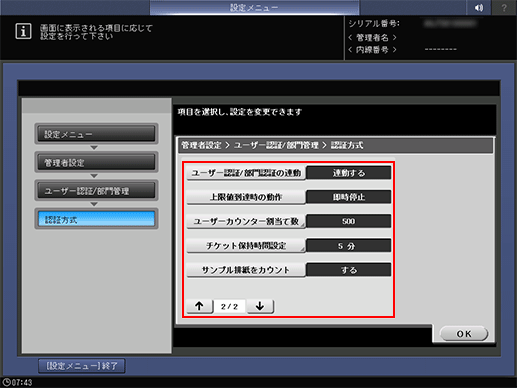Click the 500 counter value
517x388 pixels.
pos(349,221)
